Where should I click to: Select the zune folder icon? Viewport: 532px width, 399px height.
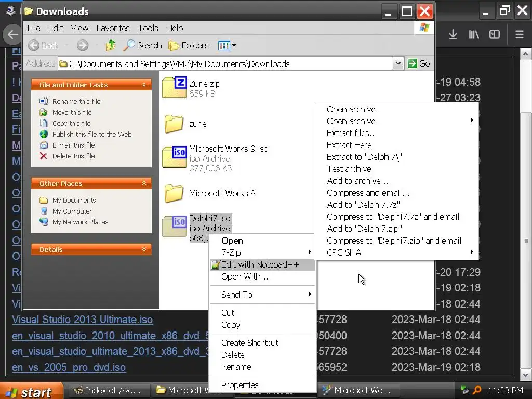click(174, 124)
